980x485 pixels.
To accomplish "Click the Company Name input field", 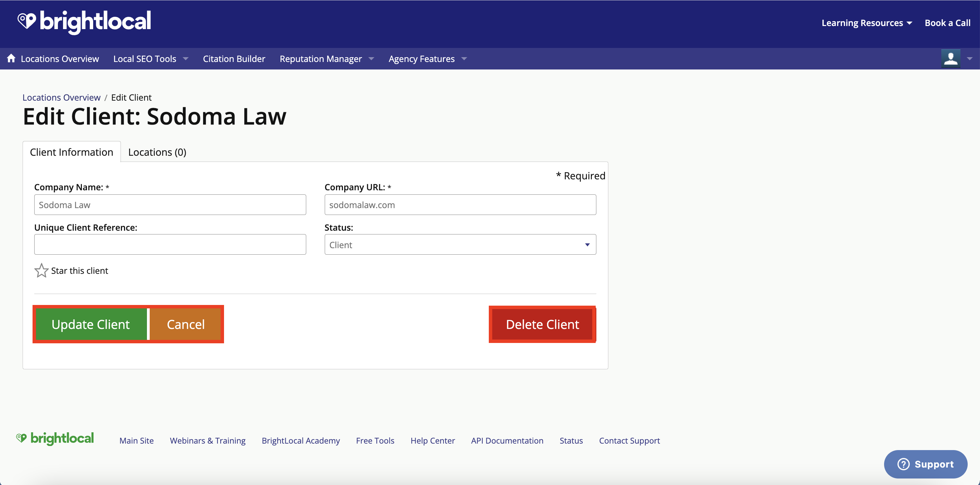I will coord(170,205).
